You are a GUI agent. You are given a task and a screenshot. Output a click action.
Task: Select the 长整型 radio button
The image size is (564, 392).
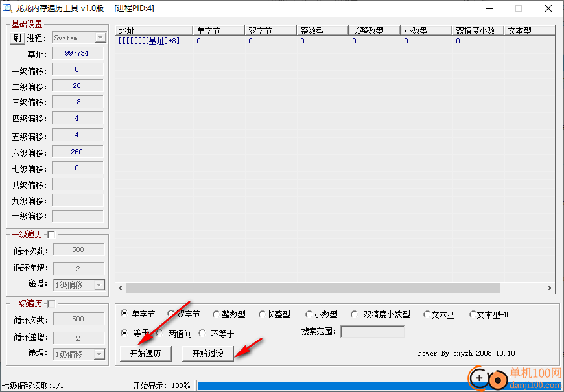point(262,314)
